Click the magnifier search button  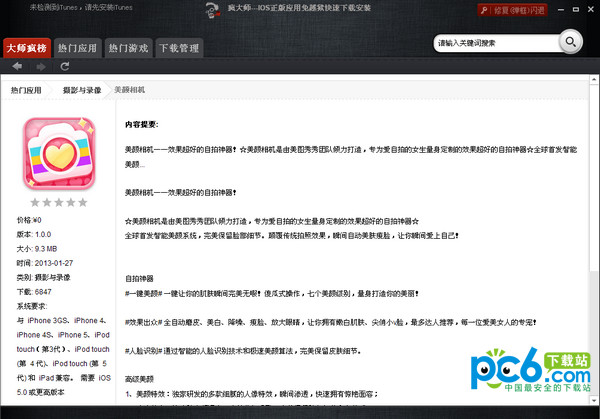click(571, 41)
